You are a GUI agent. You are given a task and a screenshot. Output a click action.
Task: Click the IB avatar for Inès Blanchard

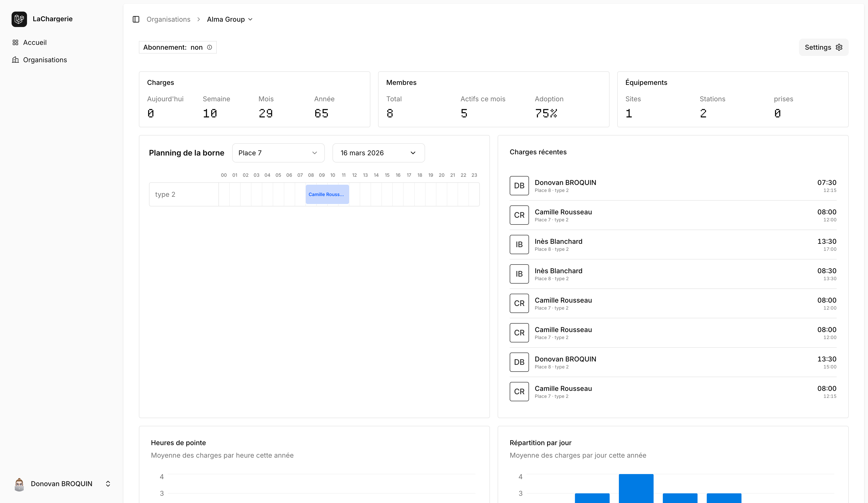[519, 244]
